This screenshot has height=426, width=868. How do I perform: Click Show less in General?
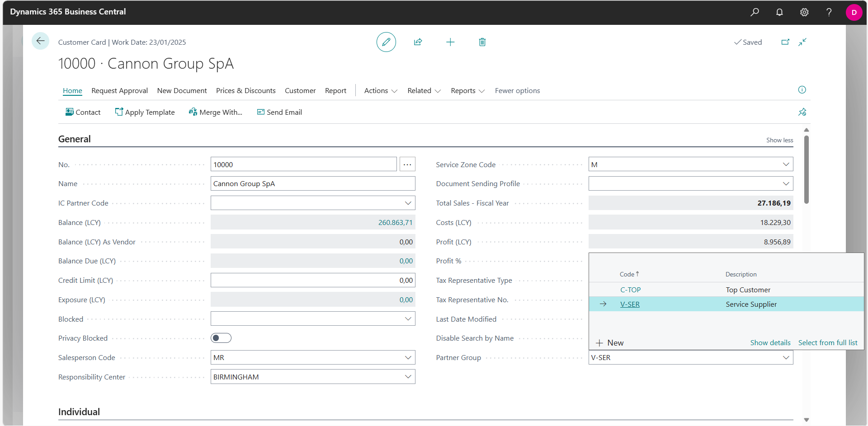pos(779,140)
